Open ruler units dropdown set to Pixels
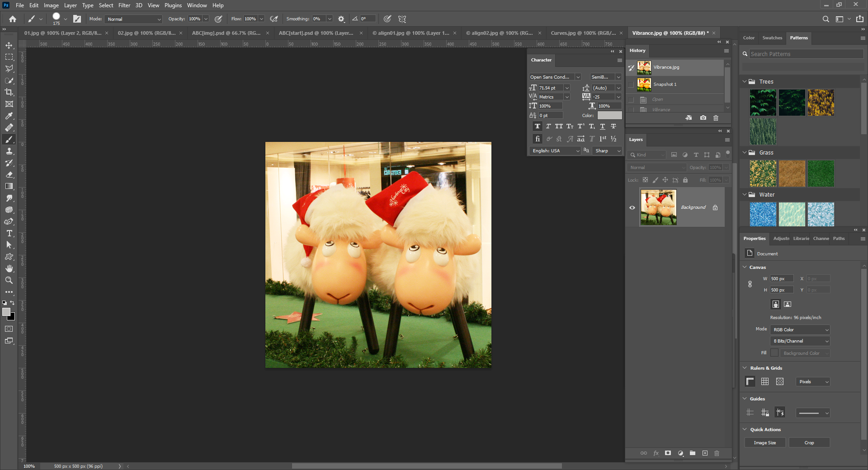Image resolution: width=868 pixels, height=470 pixels. pyautogui.click(x=813, y=382)
